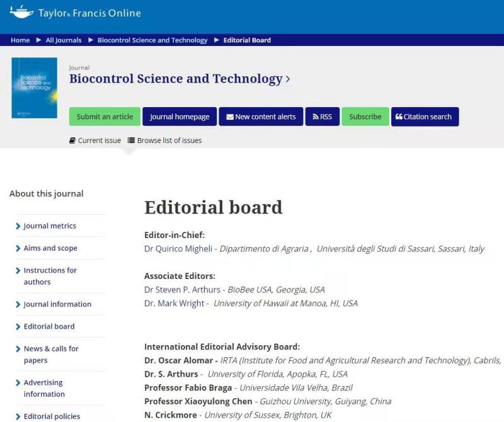
Task: Click the name Dr Steven P. Arthurs
Action: click(x=182, y=290)
